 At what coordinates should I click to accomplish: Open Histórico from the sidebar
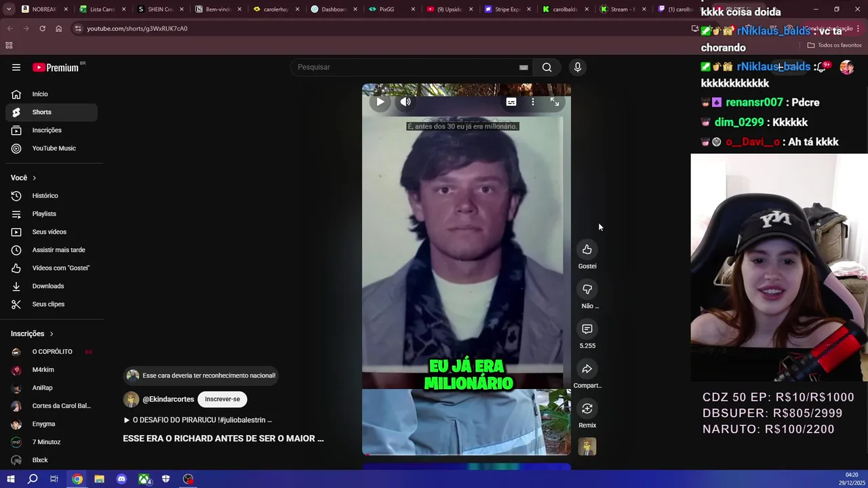coord(52,196)
